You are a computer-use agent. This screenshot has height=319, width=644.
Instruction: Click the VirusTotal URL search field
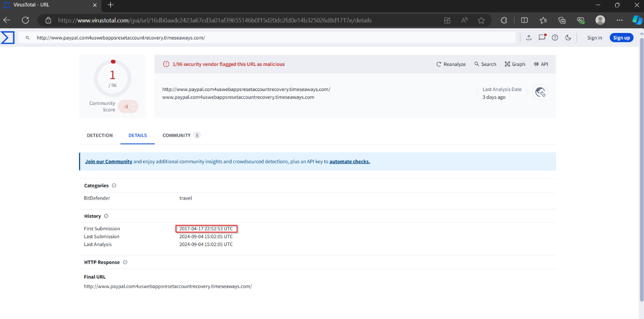[x=267, y=38]
